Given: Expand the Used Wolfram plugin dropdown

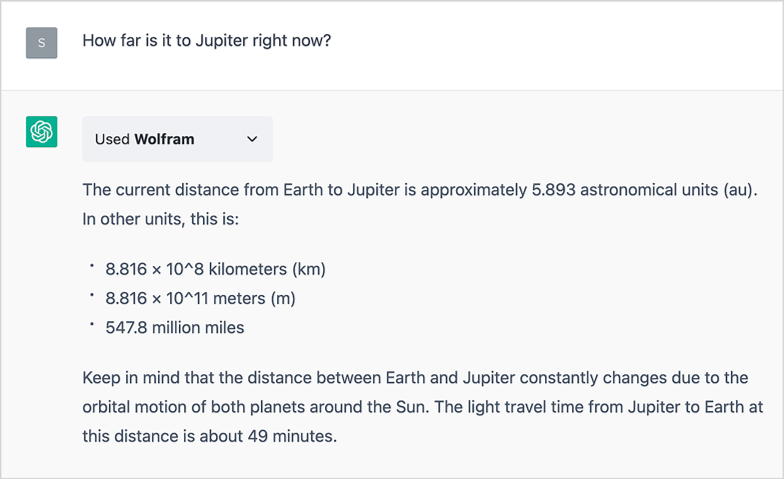Looking at the screenshot, I should pos(177,139).
